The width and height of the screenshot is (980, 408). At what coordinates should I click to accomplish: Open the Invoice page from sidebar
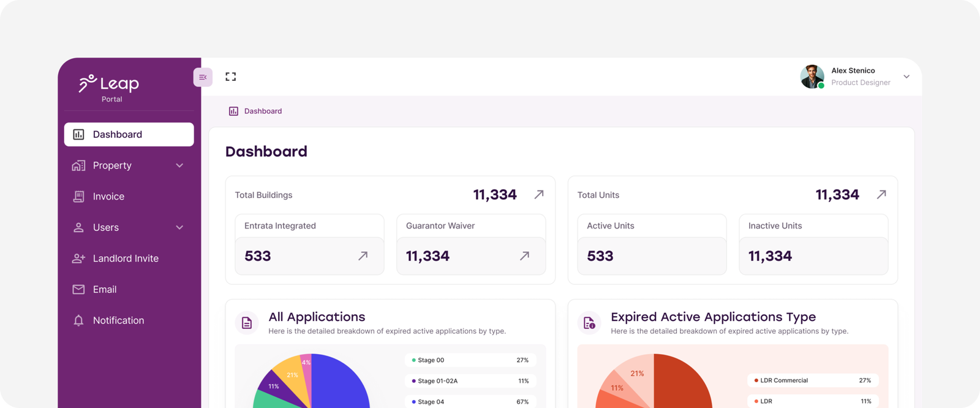108,197
